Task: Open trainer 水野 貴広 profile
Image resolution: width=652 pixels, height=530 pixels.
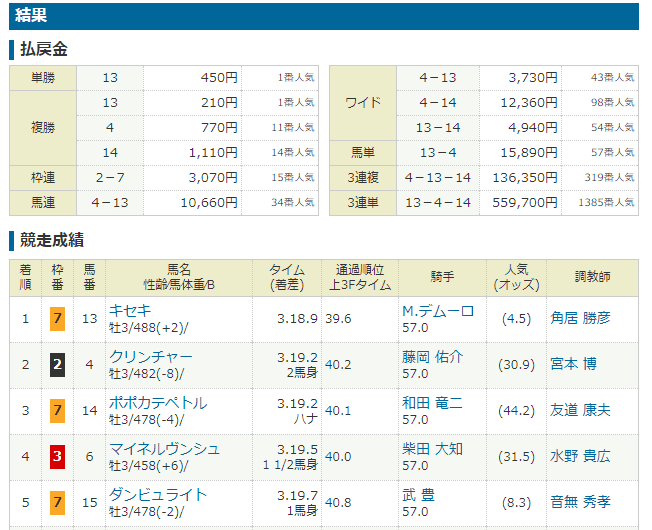Action: coord(580,456)
